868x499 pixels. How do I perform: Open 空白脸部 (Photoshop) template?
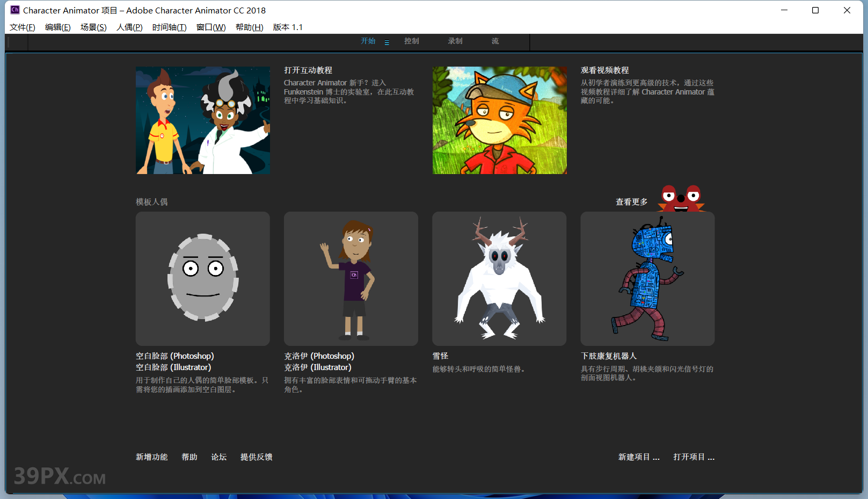pyautogui.click(x=175, y=356)
